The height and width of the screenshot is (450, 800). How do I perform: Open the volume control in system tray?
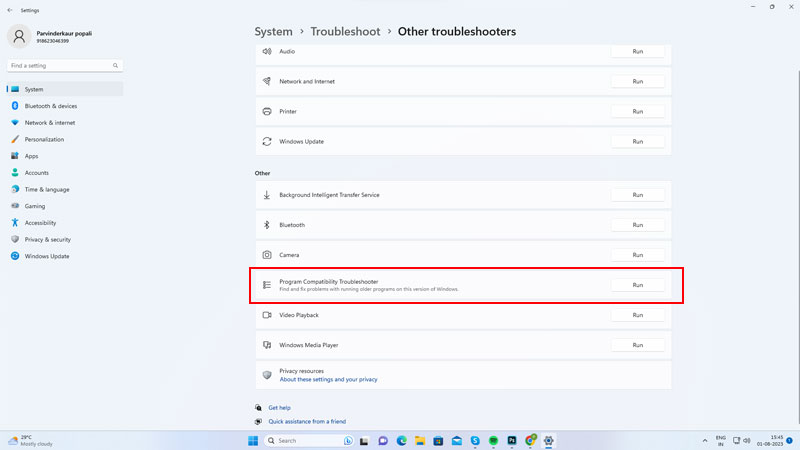click(747, 441)
